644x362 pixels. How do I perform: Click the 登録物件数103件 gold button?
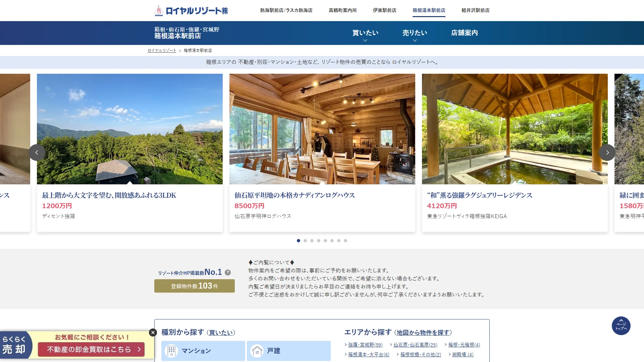coord(195,286)
